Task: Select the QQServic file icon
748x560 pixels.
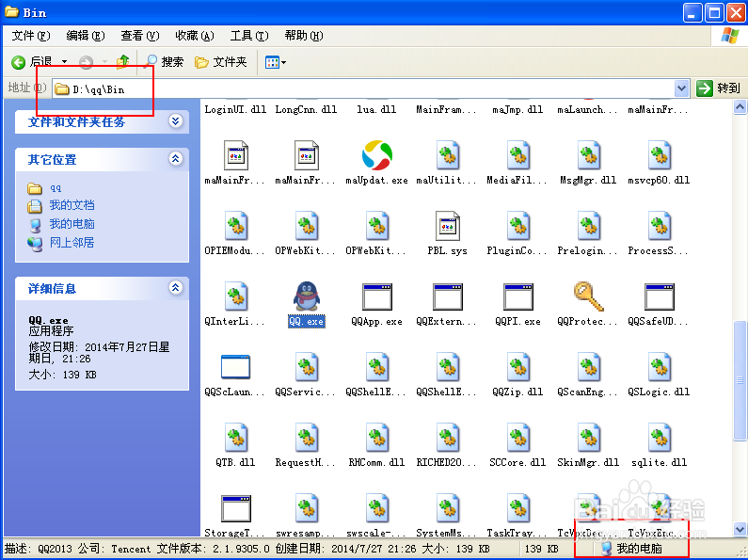Action: [x=307, y=367]
